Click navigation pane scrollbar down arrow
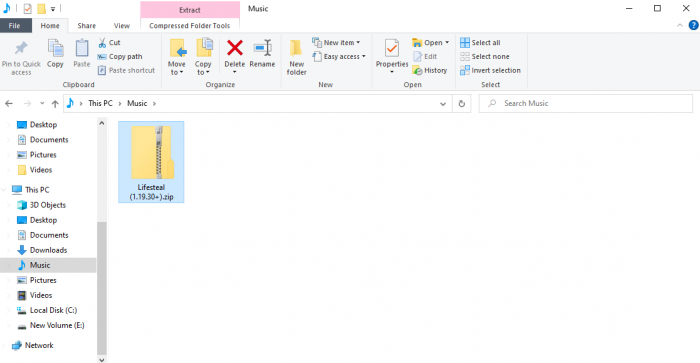The image size is (700, 363). [102, 359]
